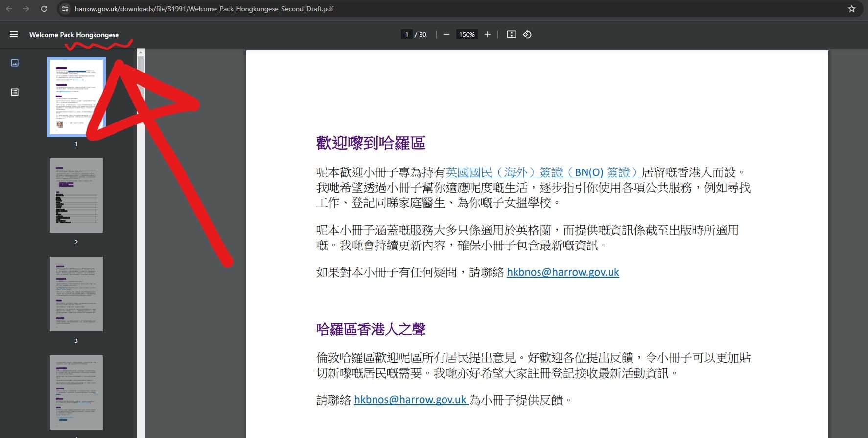The height and width of the screenshot is (438, 868).
Task: Bookmark this page with the star
Action: [x=852, y=9]
